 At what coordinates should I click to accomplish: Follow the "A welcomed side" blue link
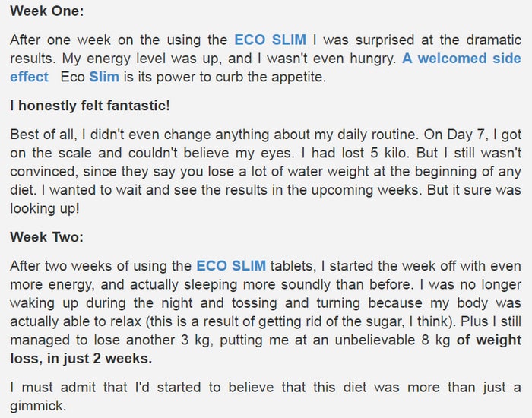click(461, 59)
